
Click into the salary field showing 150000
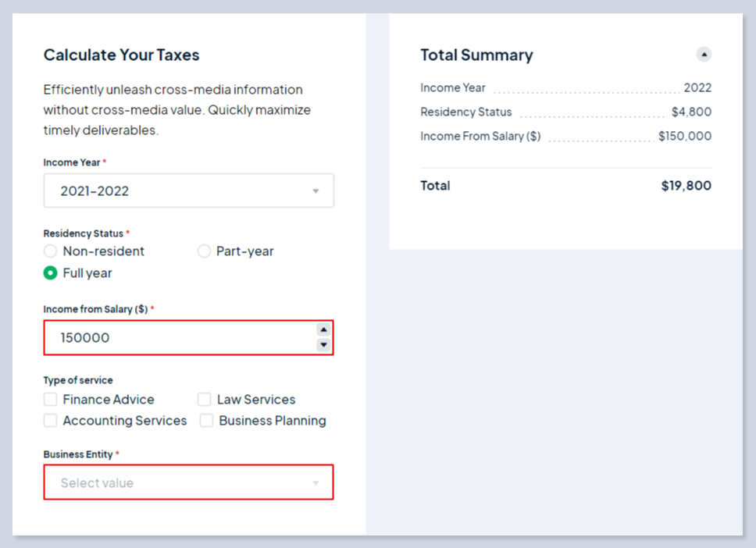point(180,338)
